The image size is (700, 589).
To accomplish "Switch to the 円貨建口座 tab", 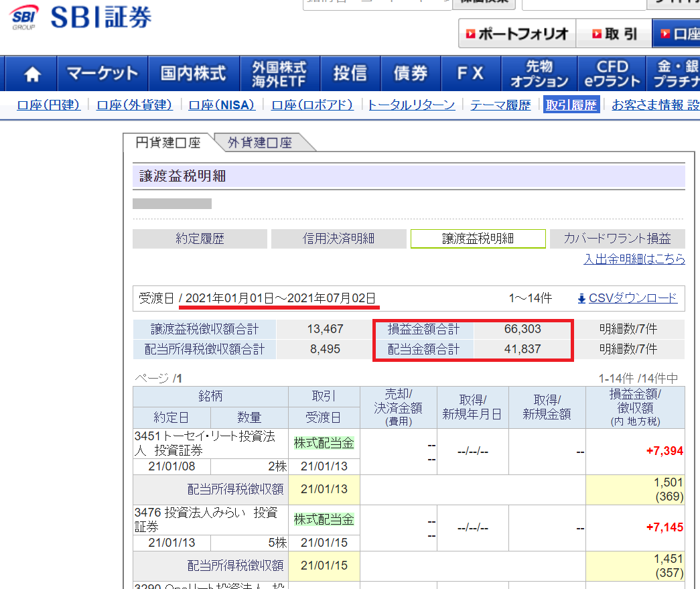I will click(168, 143).
